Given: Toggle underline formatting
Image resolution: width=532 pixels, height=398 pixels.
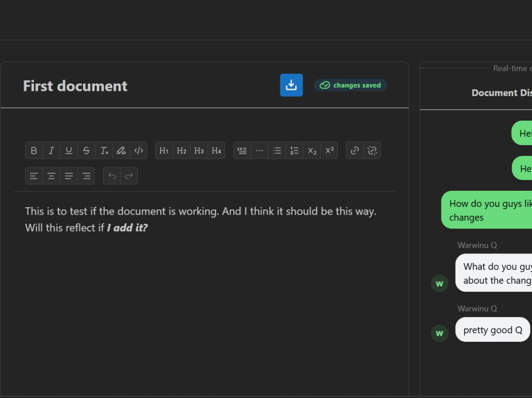Looking at the screenshot, I should coord(69,150).
